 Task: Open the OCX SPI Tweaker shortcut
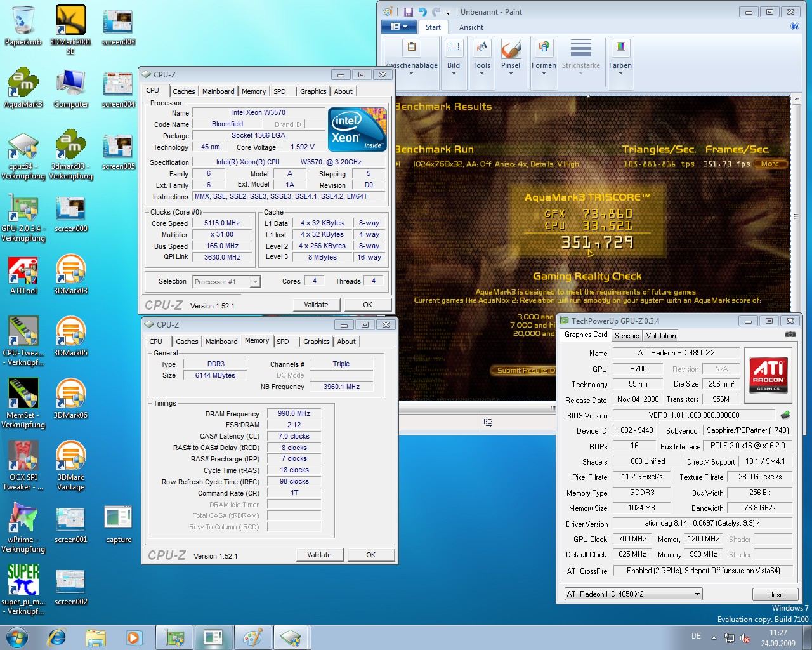coord(23,466)
